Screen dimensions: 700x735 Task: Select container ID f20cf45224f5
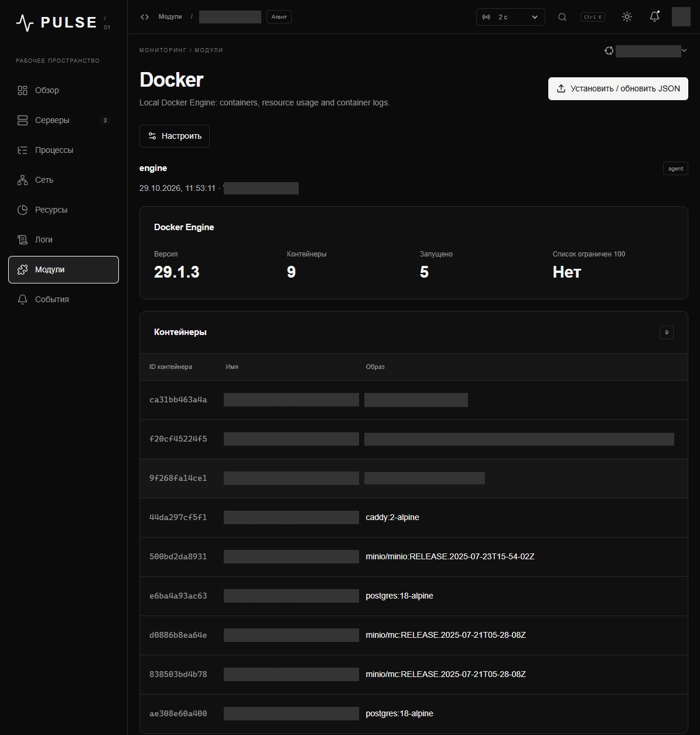click(178, 439)
